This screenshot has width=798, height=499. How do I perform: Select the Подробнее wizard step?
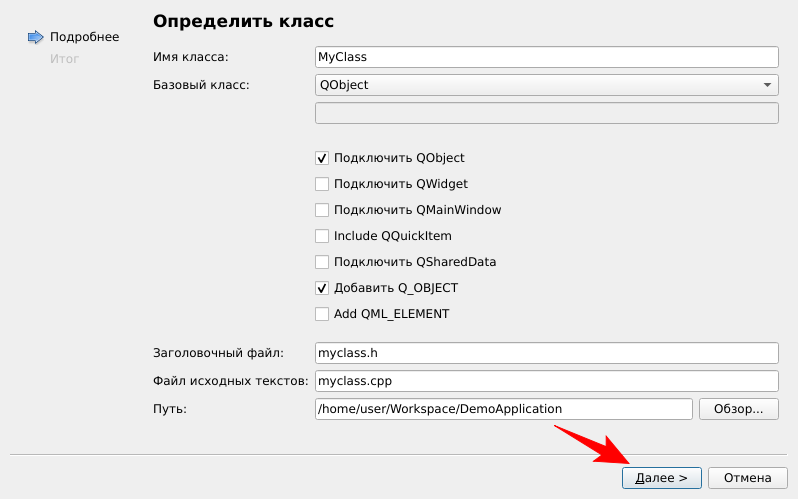[84, 37]
